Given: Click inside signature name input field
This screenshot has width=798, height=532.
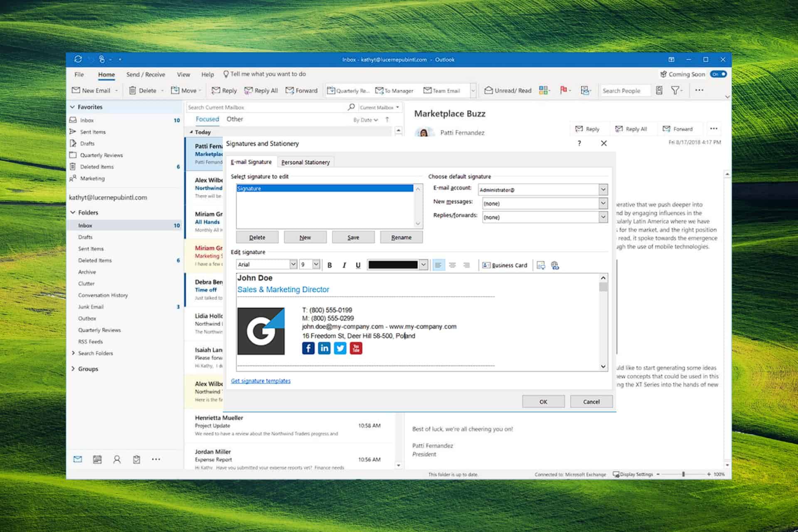Looking at the screenshot, I should (324, 188).
